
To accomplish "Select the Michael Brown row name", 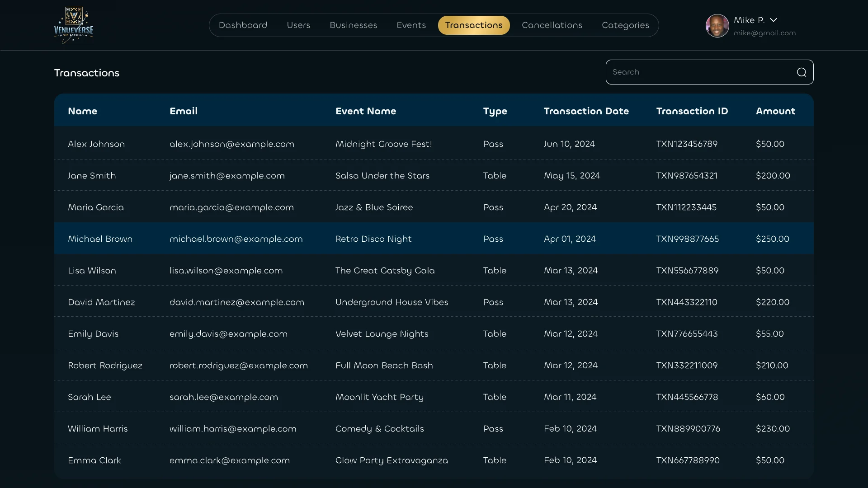I will click(x=100, y=239).
